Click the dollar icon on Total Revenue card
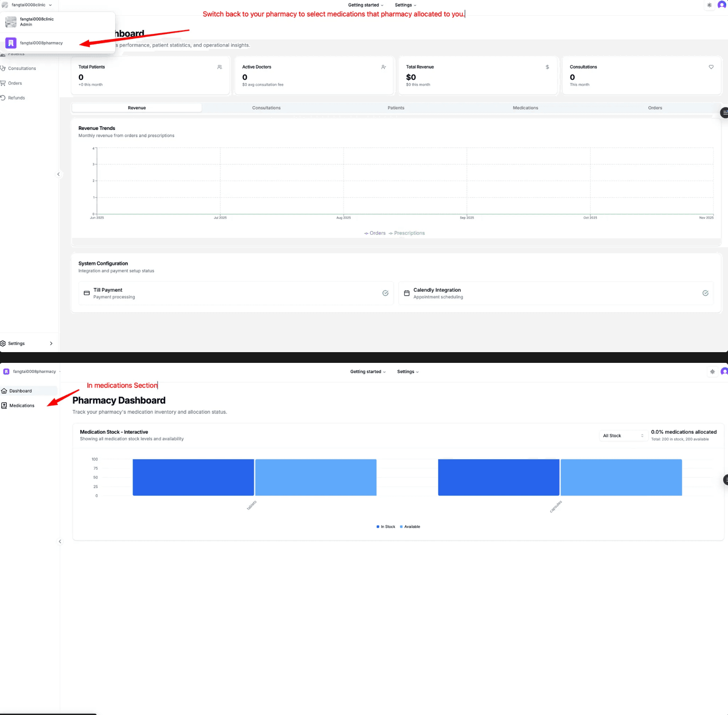The height and width of the screenshot is (715, 728). point(547,67)
